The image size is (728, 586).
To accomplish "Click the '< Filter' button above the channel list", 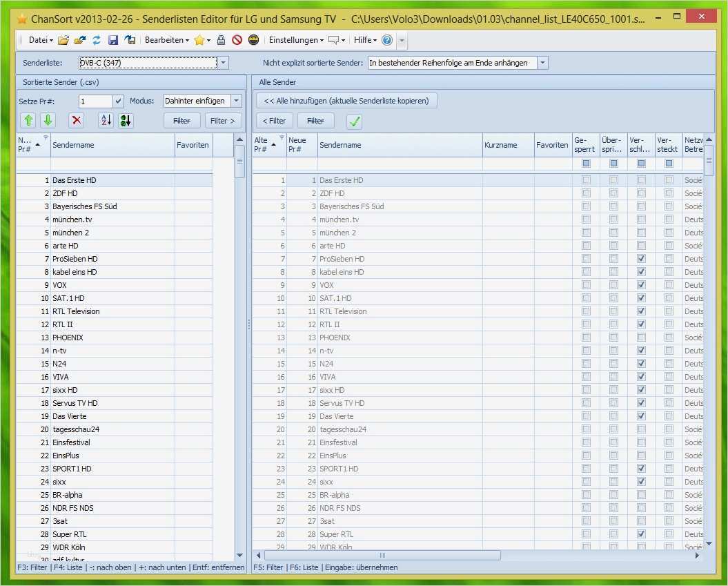I will (x=274, y=120).
